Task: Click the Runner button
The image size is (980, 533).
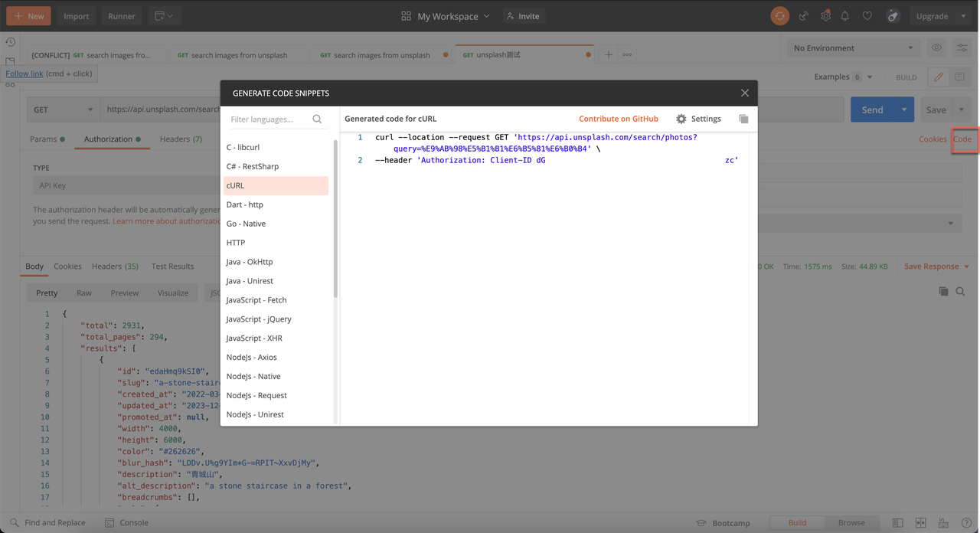Action: [122, 16]
